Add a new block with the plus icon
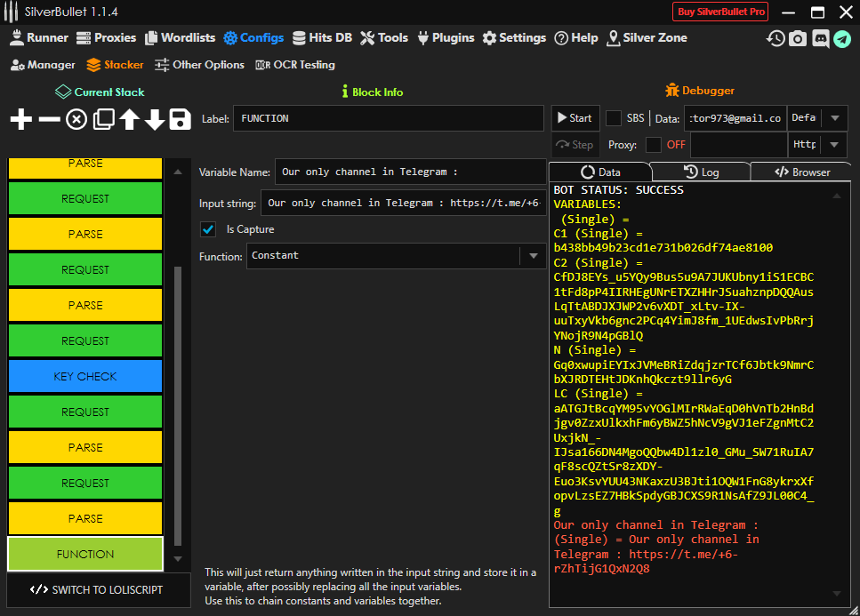860x616 pixels. coord(21,119)
